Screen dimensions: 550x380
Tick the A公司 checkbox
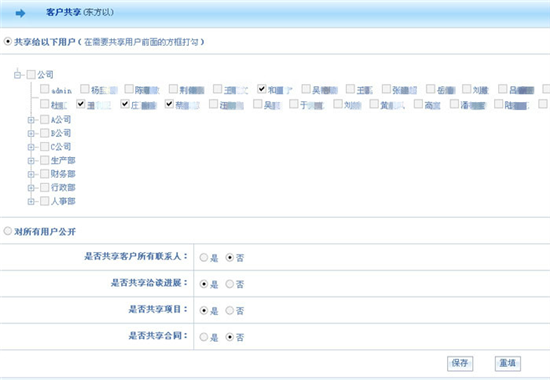point(45,120)
